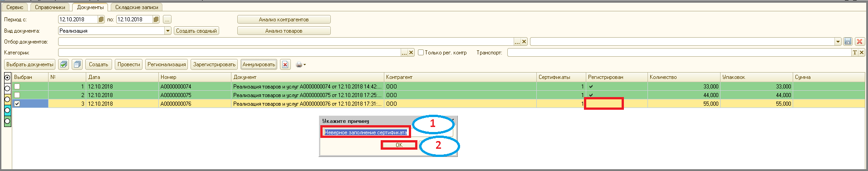Screen dimensions: 868x171
Task: Expand the Вид документа dropdown
Action: (x=168, y=31)
